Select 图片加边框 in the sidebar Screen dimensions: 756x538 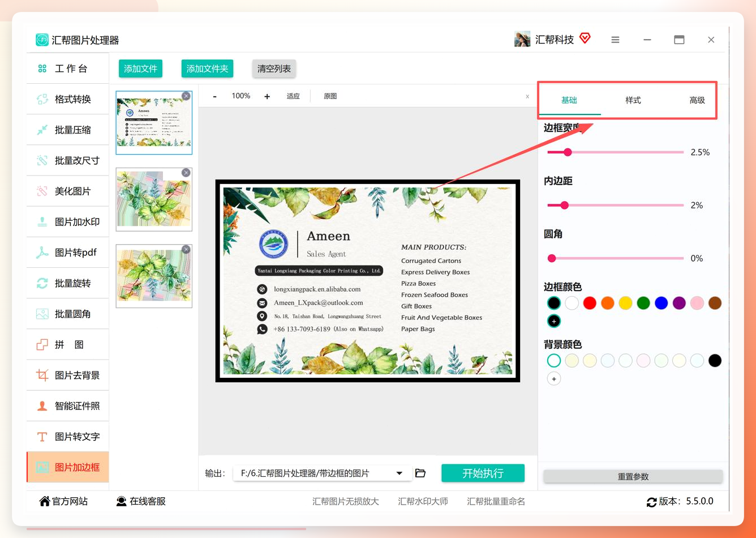click(x=68, y=467)
